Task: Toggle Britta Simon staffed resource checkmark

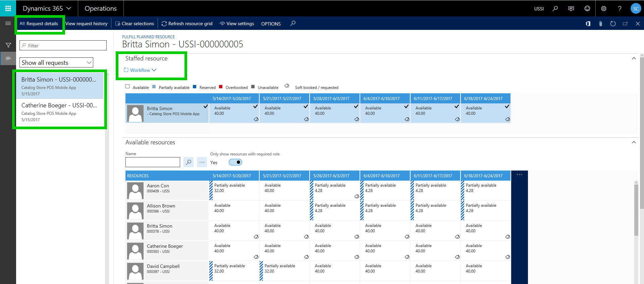Action: coord(206,106)
